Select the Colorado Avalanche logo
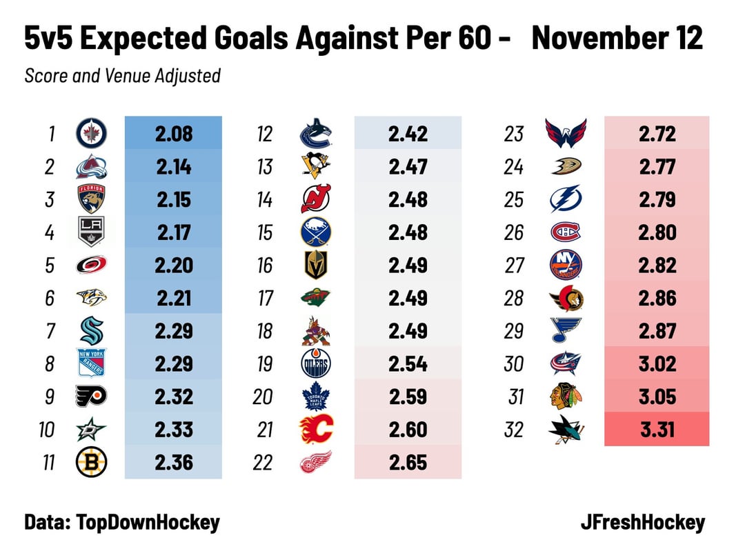Screen dimensions: 745x560 pos(91,166)
